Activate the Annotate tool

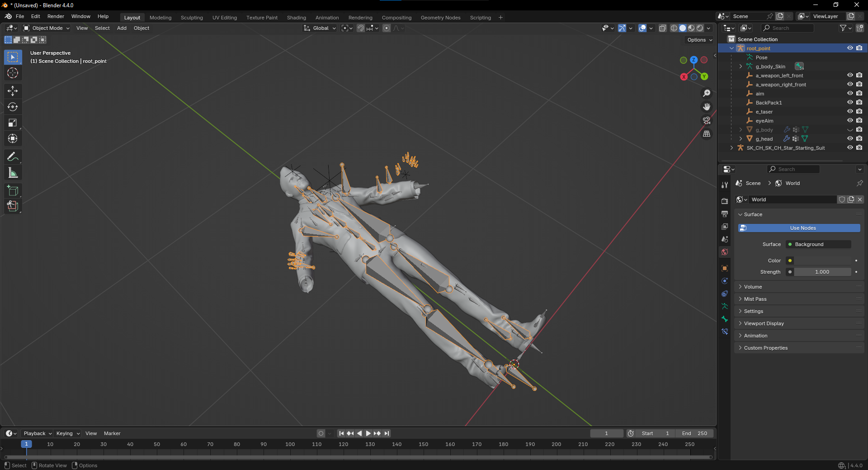(x=13, y=157)
